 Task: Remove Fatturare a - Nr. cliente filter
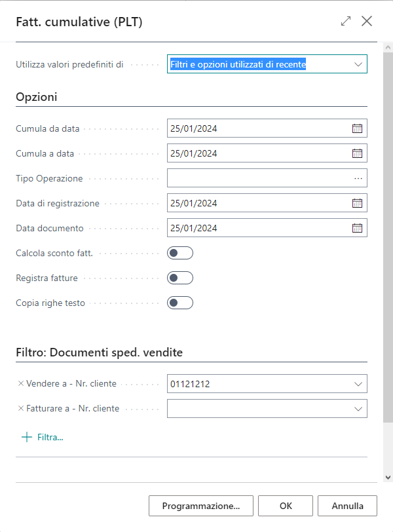tap(20, 408)
